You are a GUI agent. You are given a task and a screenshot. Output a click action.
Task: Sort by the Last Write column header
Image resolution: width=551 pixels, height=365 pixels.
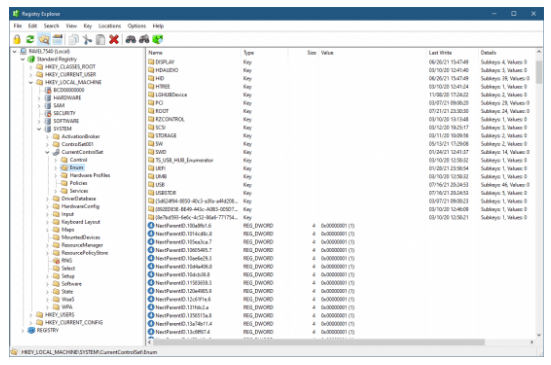(452, 53)
